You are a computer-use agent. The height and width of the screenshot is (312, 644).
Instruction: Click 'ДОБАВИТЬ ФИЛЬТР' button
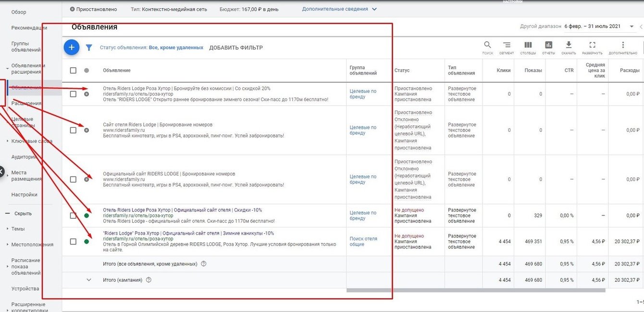[x=236, y=48]
